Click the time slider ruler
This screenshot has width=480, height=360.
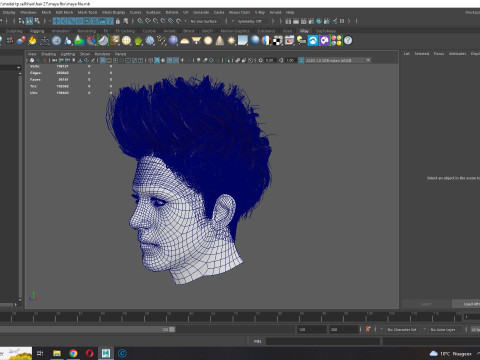230,317
